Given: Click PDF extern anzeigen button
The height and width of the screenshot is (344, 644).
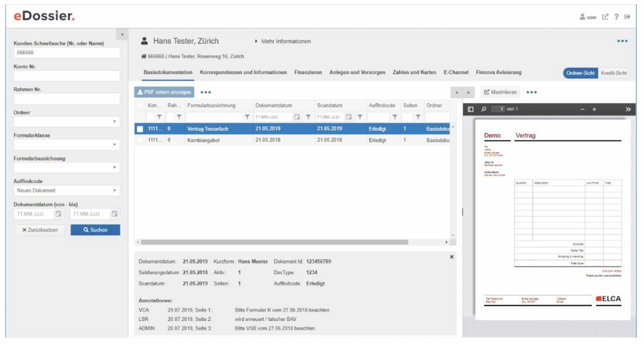Looking at the screenshot, I should point(164,92).
